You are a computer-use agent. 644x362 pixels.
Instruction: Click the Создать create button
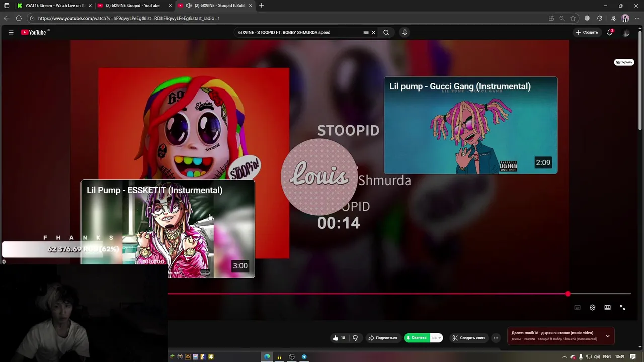[587, 32]
